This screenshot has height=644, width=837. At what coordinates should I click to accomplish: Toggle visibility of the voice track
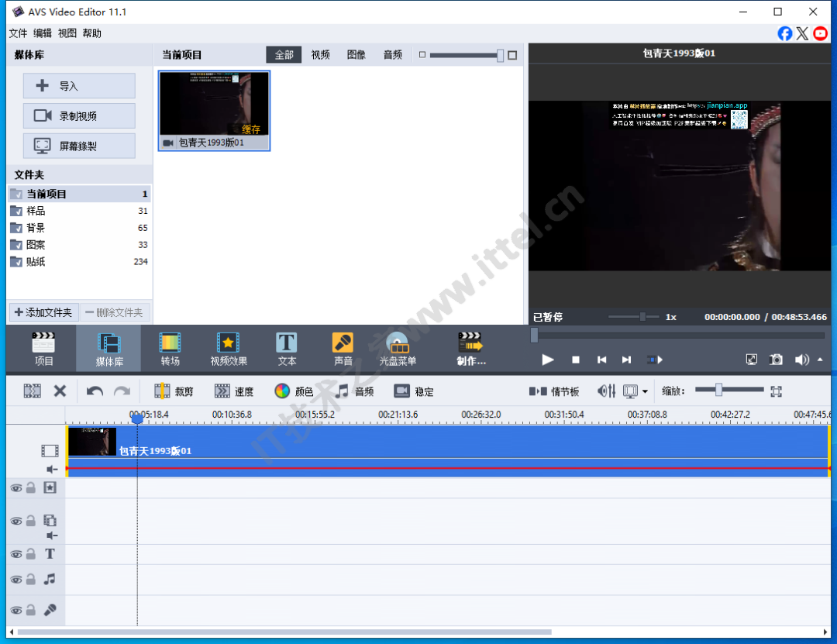pos(16,610)
